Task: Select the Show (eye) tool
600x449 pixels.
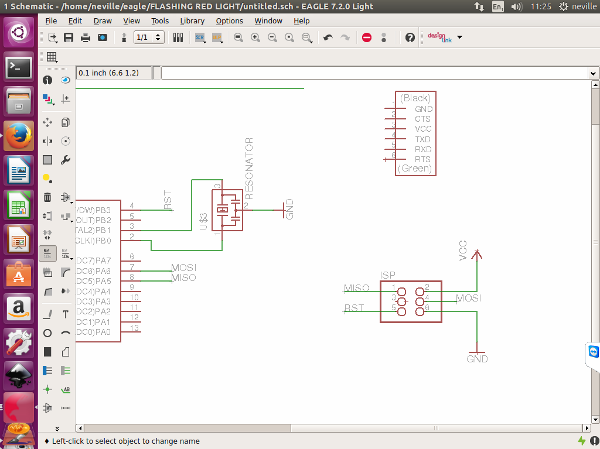Action: (65, 78)
